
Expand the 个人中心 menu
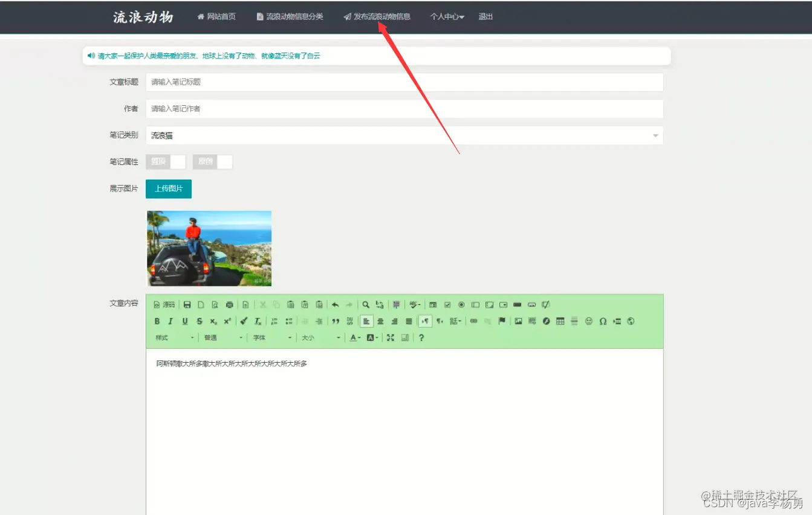point(447,17)
